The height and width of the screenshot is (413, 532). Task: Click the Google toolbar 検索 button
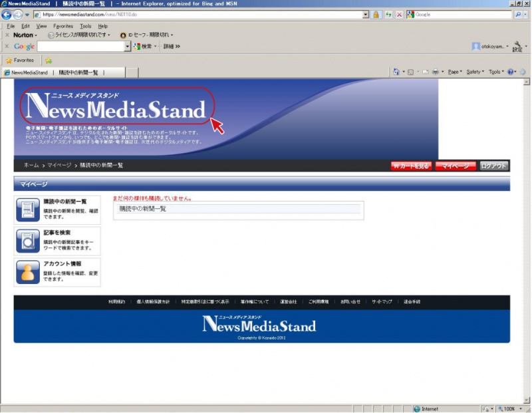coord(144,47)
